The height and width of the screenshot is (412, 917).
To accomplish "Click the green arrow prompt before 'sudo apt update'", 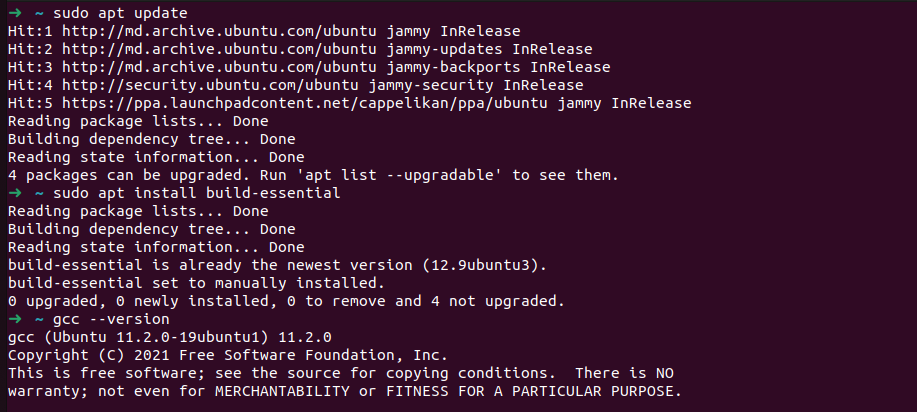I will tap(15, 13).
